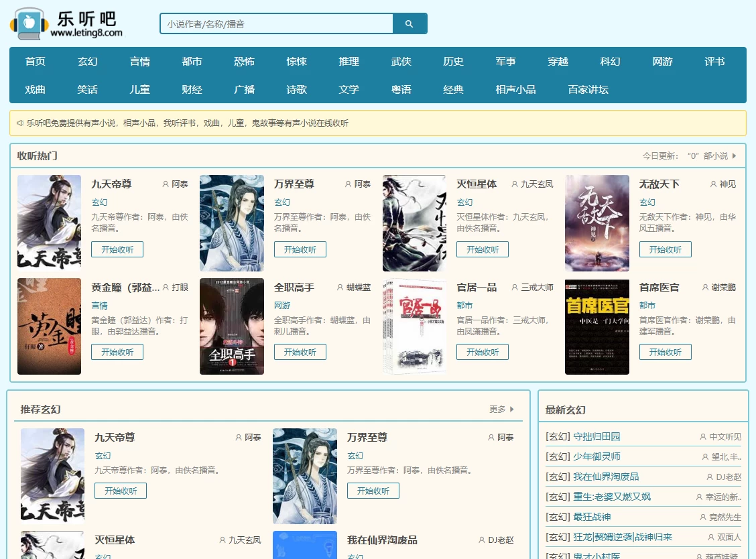Image resolution: width=756 pixels, height=559 pixels.
Task: Go to the 百家讲坛 category
Action: coord(588,90)
